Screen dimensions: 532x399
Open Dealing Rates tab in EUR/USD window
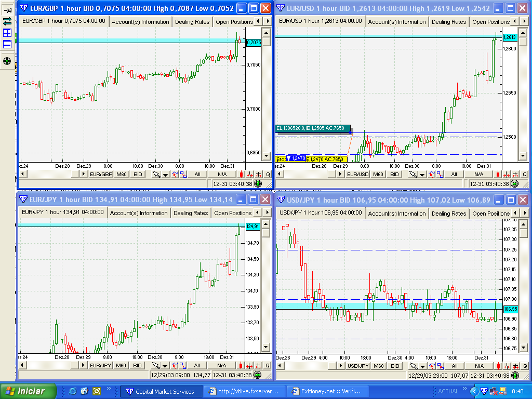tap(449, 22)
